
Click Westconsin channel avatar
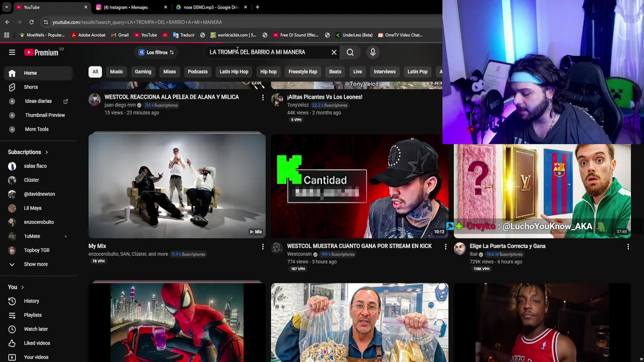click(277, 248)
